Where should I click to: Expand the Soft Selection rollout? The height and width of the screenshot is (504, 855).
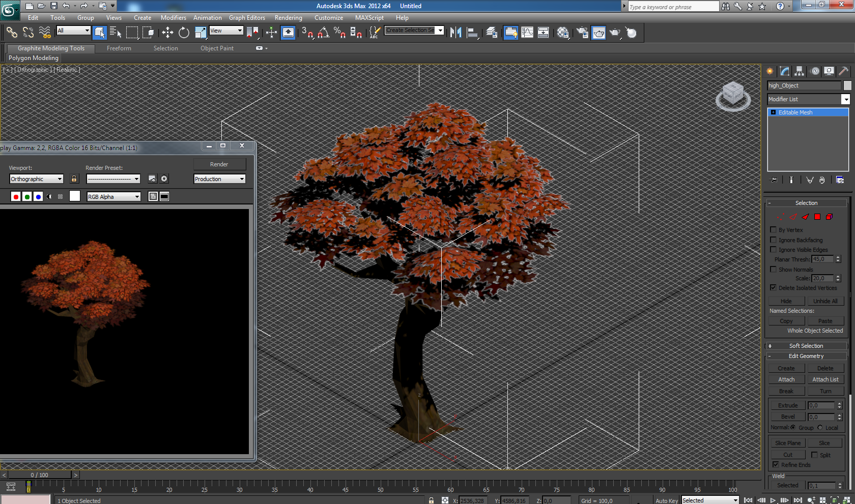click(806, 346)
